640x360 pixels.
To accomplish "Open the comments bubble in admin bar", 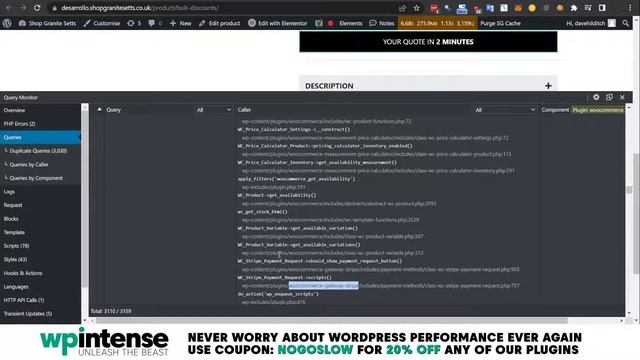I will tap(155, 23).
